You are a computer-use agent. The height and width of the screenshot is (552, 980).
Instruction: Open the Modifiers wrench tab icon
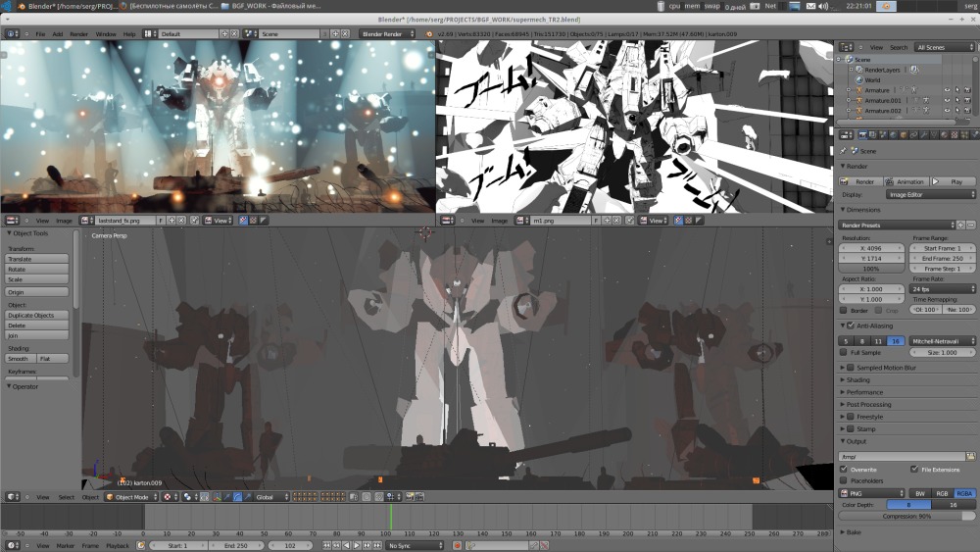tap(923, 134)
